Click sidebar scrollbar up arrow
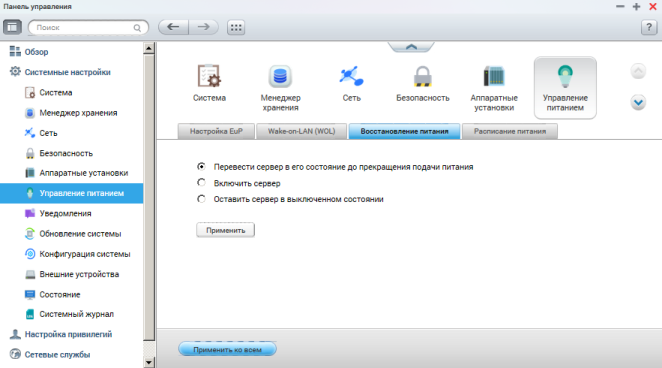The height and width of the screenshot is (368, 662). (x=149, y=48)
